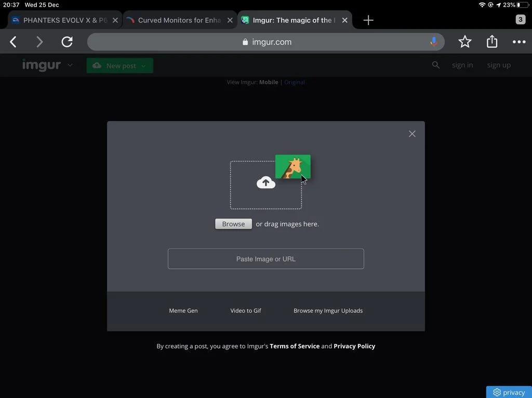
Task: Expand the chevron next to imgur logo
Action: click(x=70, y=65)
